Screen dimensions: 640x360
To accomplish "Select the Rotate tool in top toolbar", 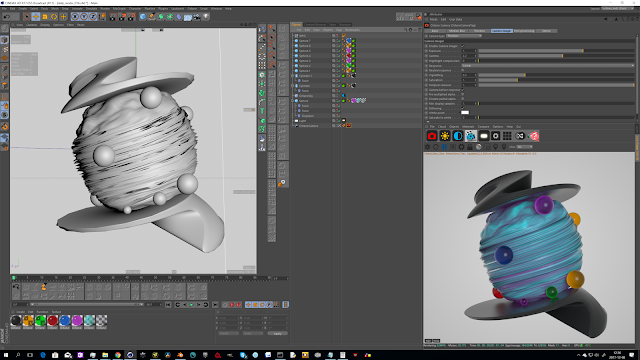I will tap(54, 17).
